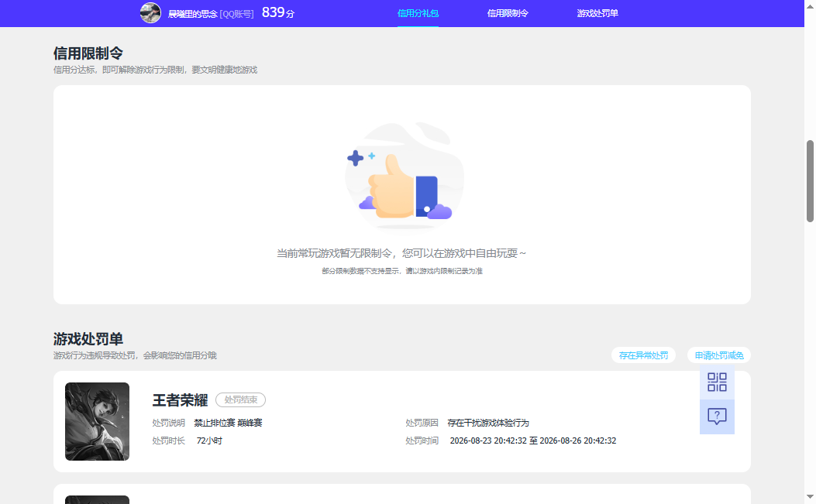Click the 信用分达标 subtitle text

[155, 70]
